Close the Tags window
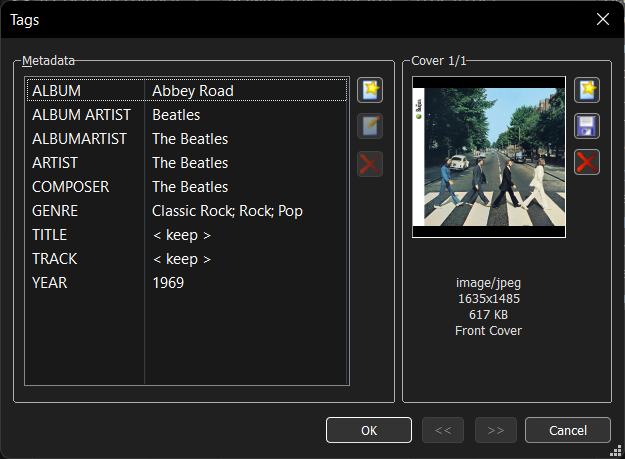625x459 pixels. point(603,19)
